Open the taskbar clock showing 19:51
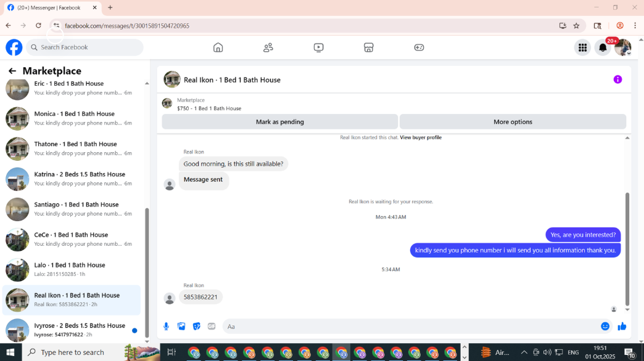The image size is (644, 361). pyautogui.click(x=600, y=352)
